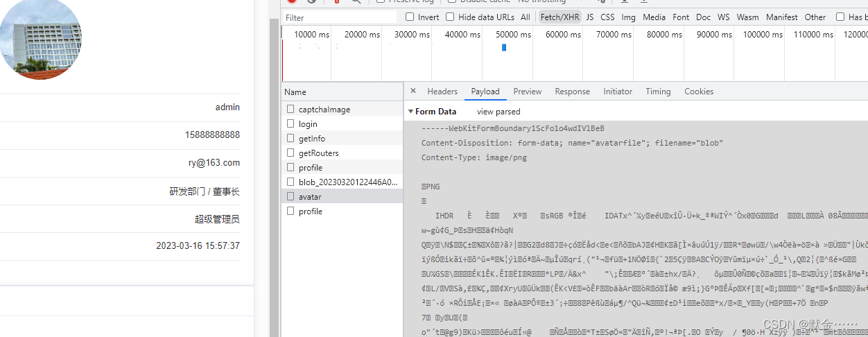Click the 100000 ms timeline label
The width and height of the screenshot is (868, 337).
click(x=763, y=35)
